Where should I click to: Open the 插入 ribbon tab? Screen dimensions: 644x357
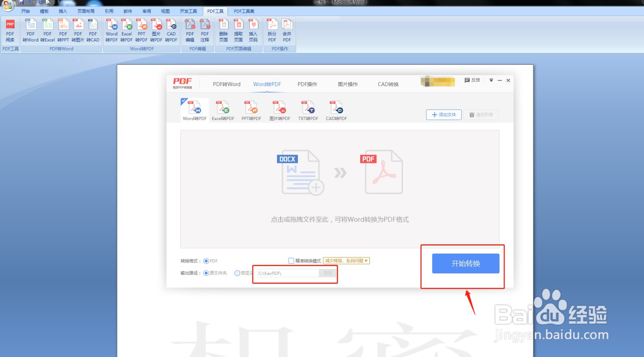point(63,11)
